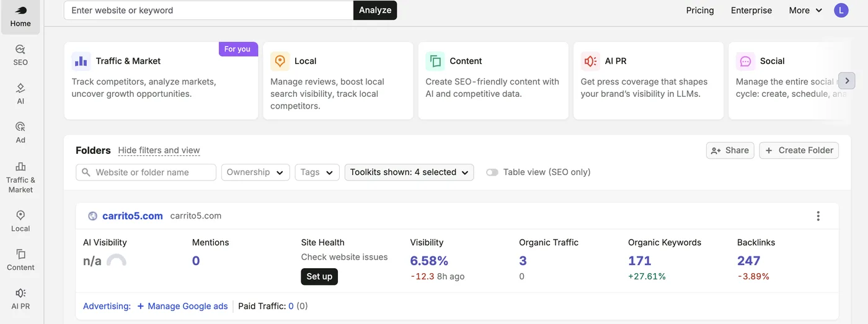Open the Enterprise menu item

pyautogui.click(x=751, y=10)
